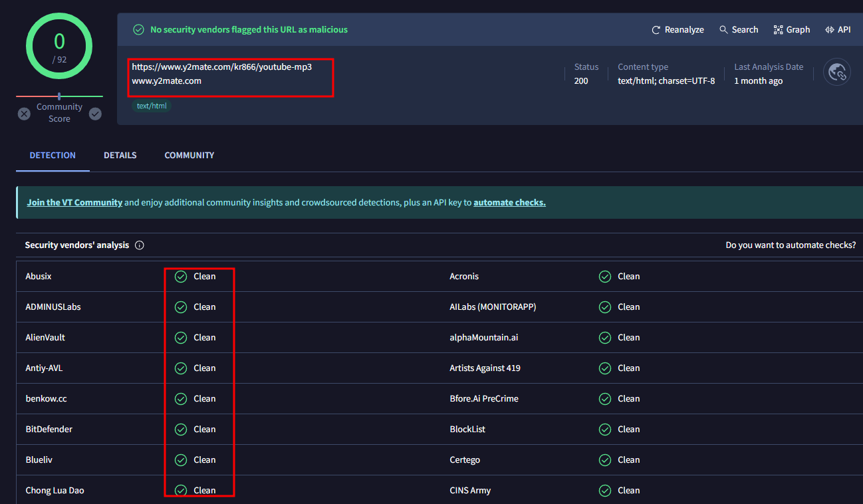Click the BlockList vendor name
Image resolution: width=863 pixels, height=504 pixels.
tap(467, 429)
